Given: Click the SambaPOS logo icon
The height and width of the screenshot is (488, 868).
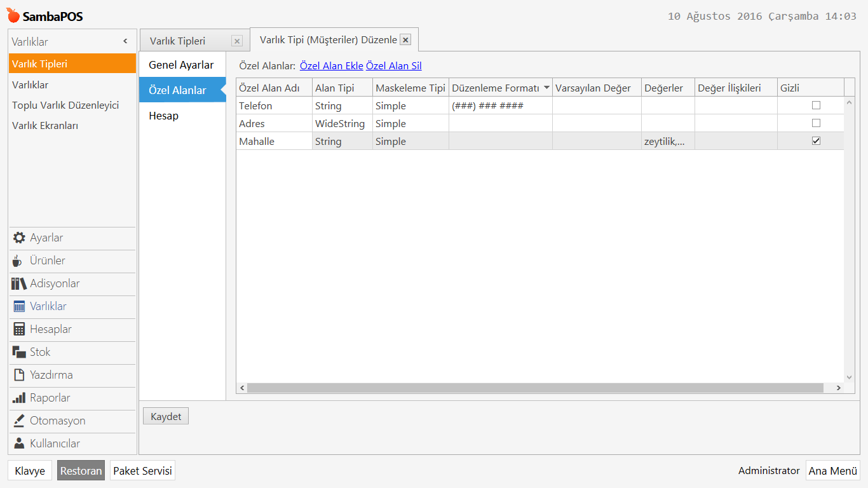Looking at the screenshot, I should pyautogui.click(x=13, y=15).
